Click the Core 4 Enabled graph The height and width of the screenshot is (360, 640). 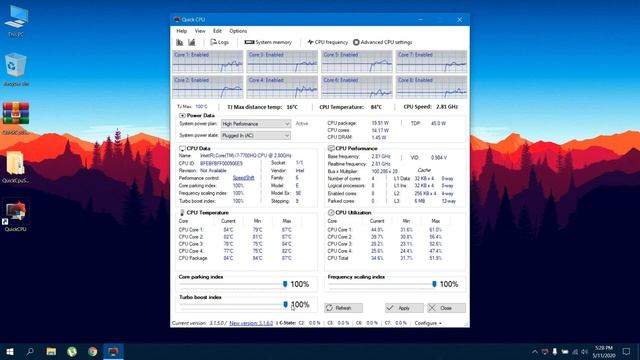click(x=282, y=87)
